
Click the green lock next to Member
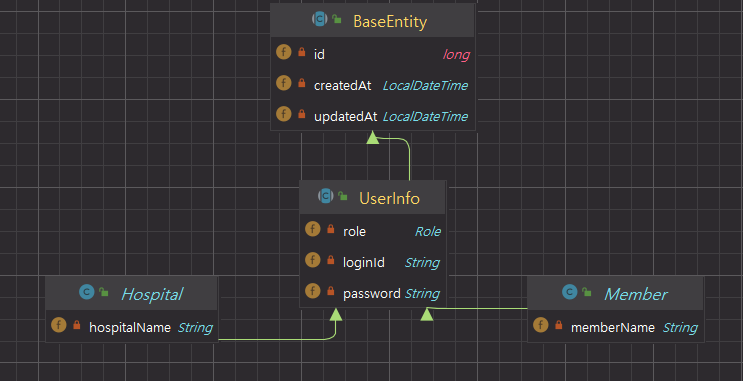[587, 292]
